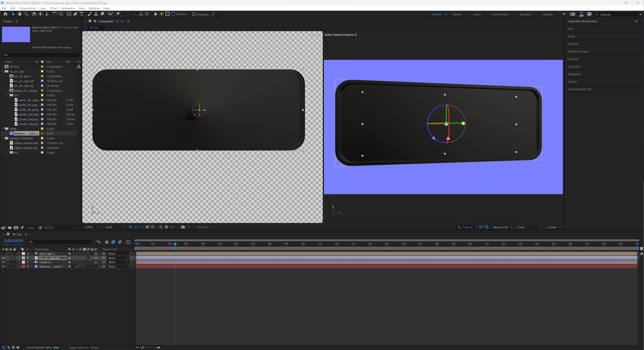Delete selected project item with trash icon
The width and height of the screenshot is (644, 350).
(x=40, y=228)
